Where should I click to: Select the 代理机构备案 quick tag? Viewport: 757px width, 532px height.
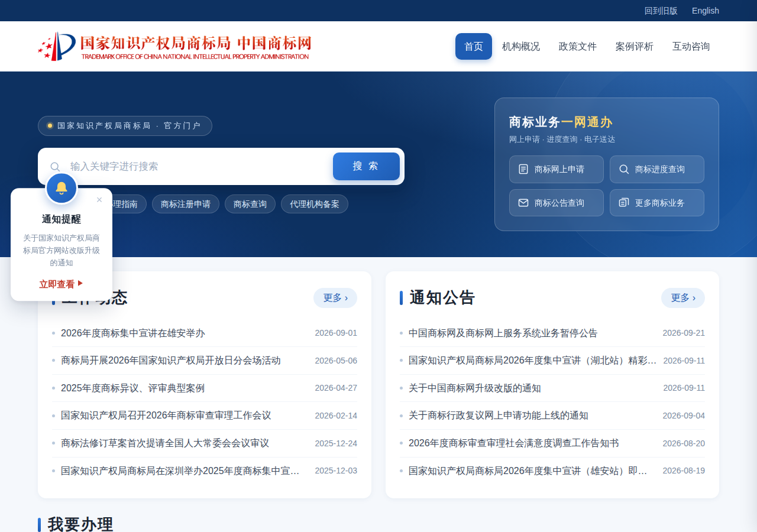315,204
